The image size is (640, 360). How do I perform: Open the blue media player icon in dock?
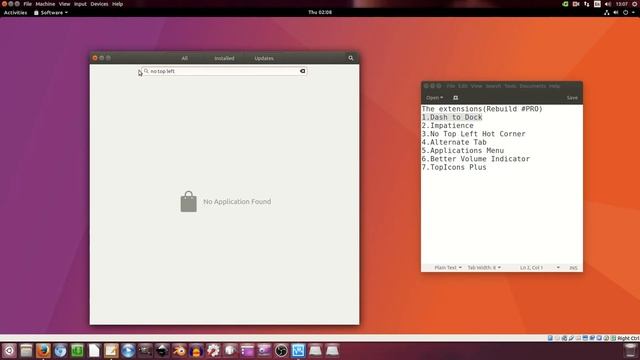click(128, 351)
